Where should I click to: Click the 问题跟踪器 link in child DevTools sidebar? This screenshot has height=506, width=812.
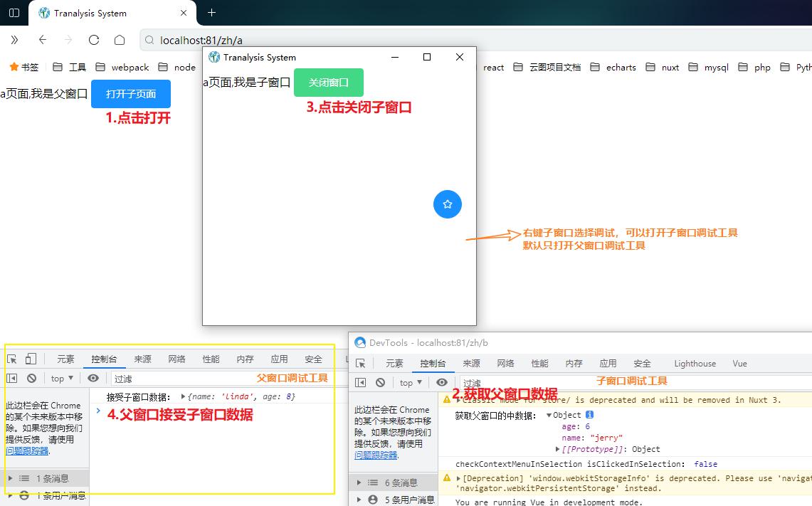click(x=376, y=455)
